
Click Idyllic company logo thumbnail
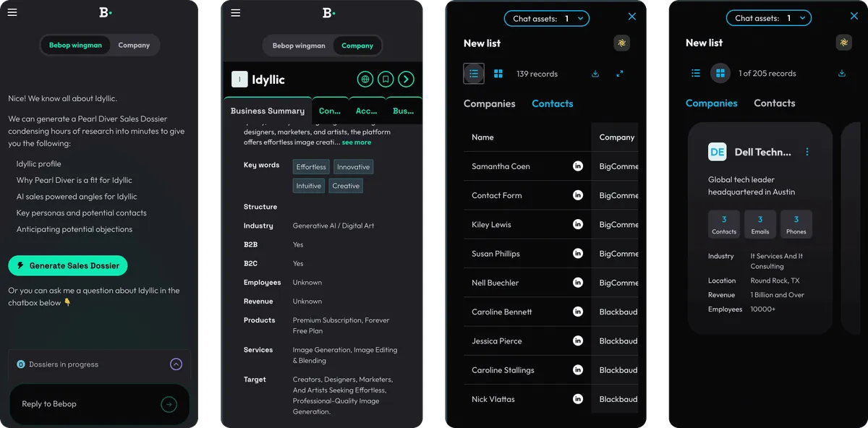click(239, 79)
